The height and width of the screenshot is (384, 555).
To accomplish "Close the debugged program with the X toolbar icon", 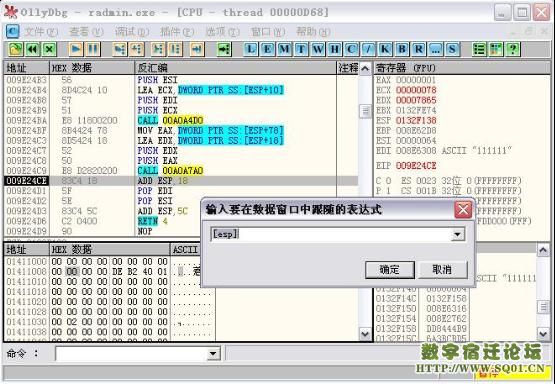I will coord(50,49).
